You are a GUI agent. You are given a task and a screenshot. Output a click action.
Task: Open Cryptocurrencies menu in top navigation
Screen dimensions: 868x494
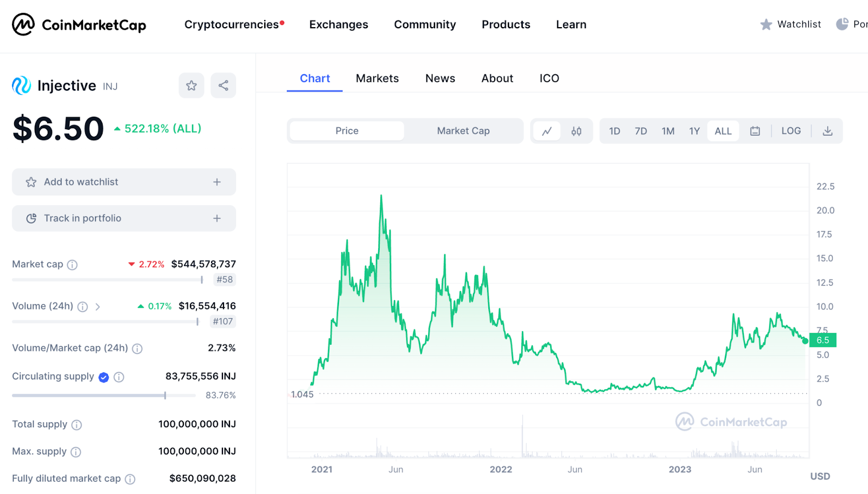[232, 24]
